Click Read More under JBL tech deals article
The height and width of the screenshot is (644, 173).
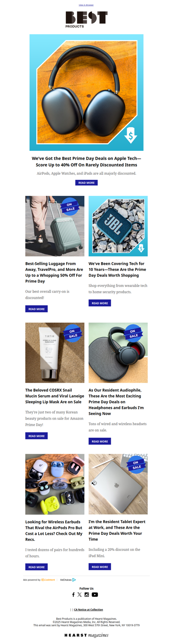click(100, 303)
